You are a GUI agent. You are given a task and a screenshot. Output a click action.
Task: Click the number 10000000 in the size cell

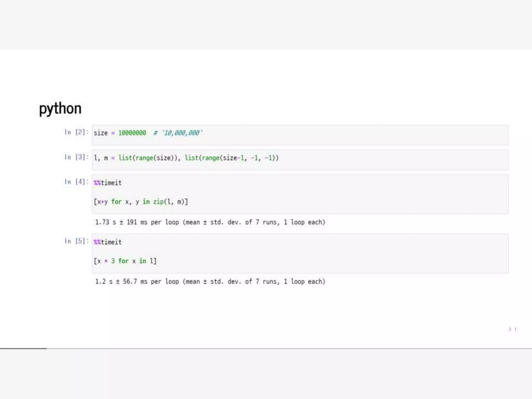[x=132, y=133]
